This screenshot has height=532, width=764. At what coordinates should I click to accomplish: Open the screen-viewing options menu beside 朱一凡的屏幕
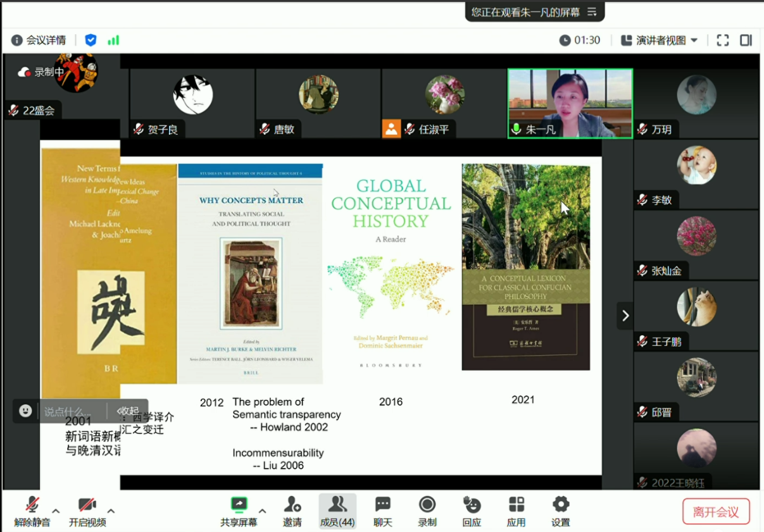pyautogui.click(x=592, y=11)
